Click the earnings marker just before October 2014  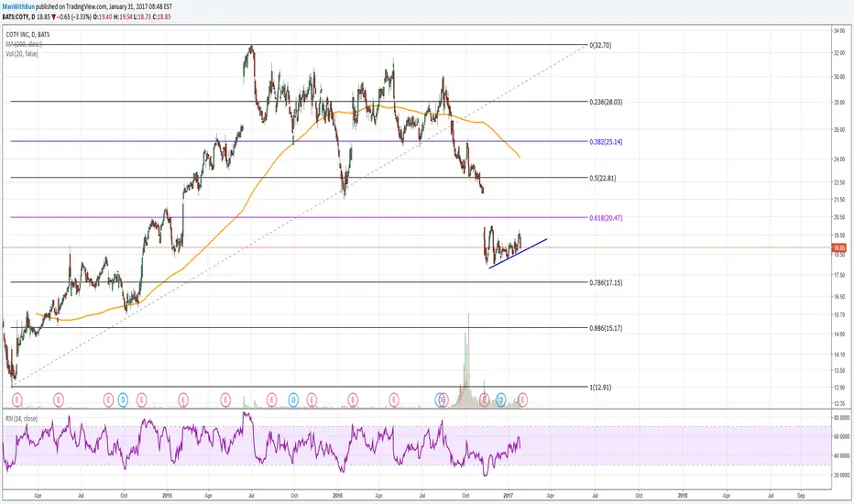(109, 400)
